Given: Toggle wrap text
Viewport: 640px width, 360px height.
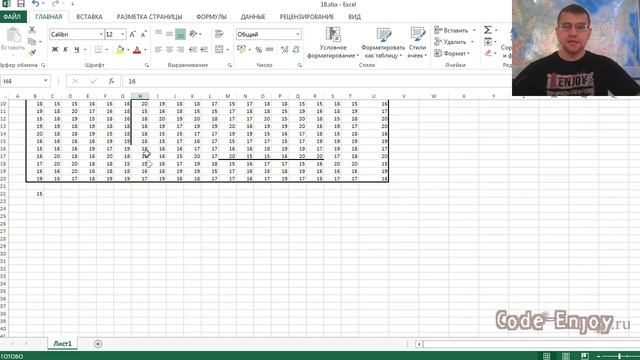Looking at the screenshot, I should (x=219, y=34).
